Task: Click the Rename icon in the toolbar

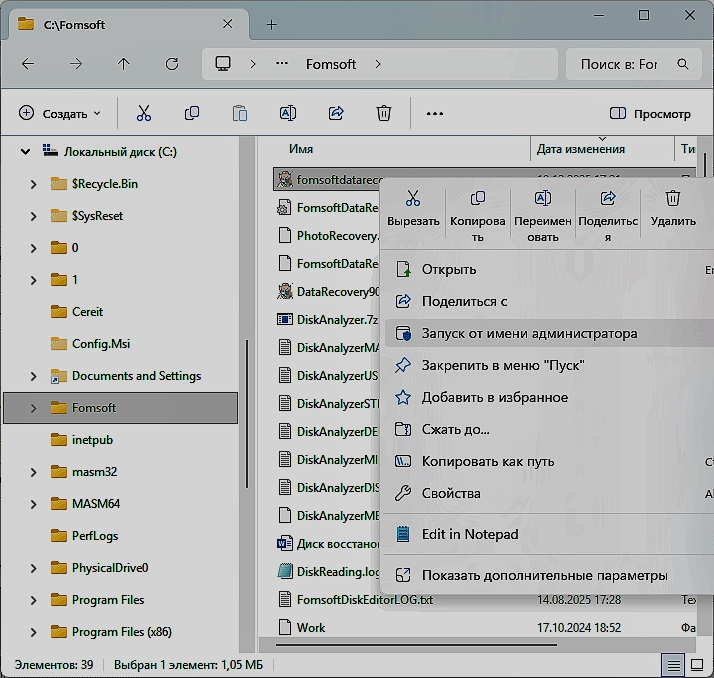Action: tap(288, 113)
